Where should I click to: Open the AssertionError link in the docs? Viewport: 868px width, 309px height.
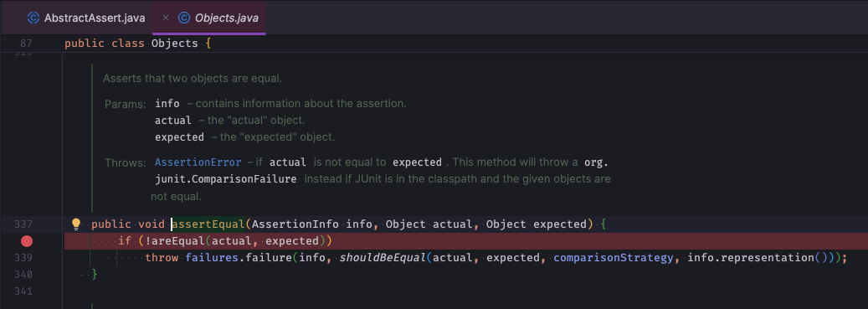coord(198,162)
